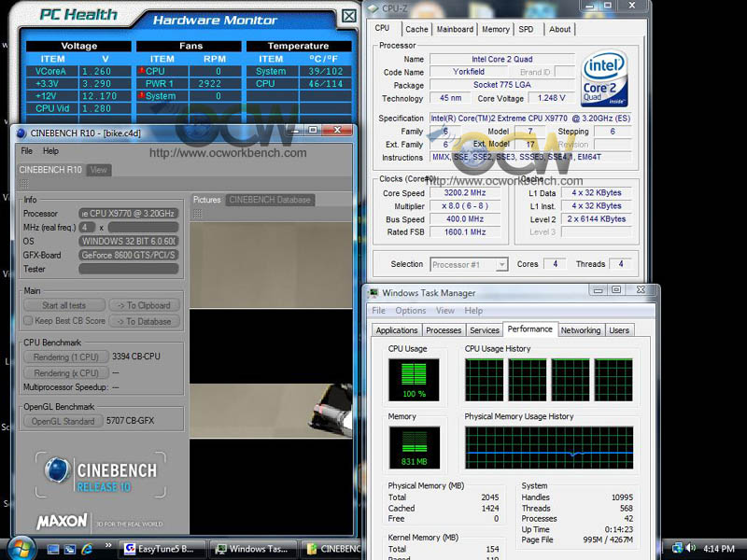Open the CINEBENCH Database tab
The width and height of the screenshot is (747, 560).
[x=270, y=200]
